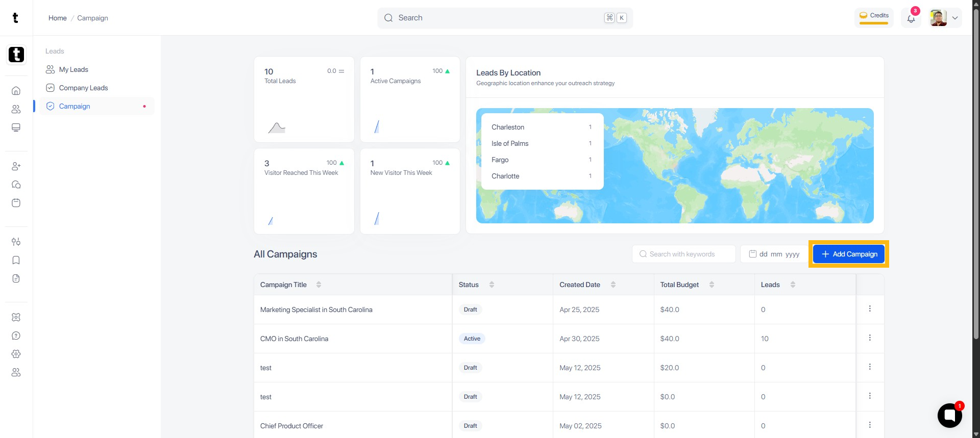The width and height of the screenshot is (980, 438).
Task: Click the 'Apr 30, 2025' created date
Action: tap(579, 339)
